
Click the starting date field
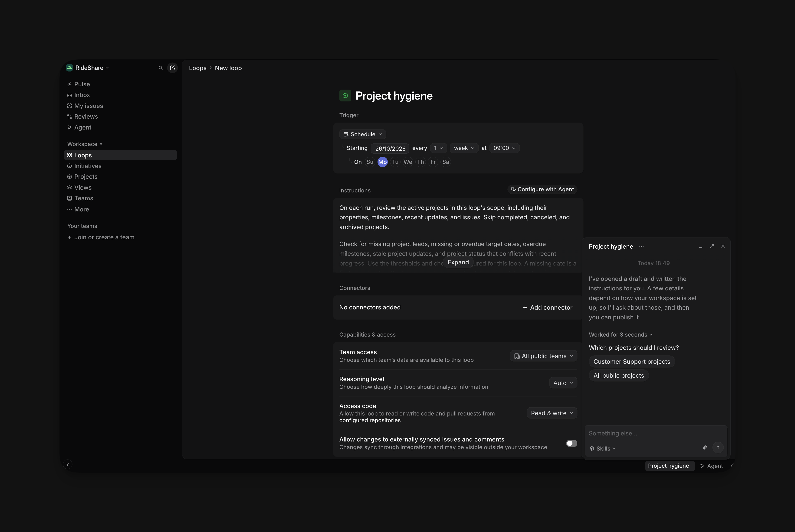point(390,148)
